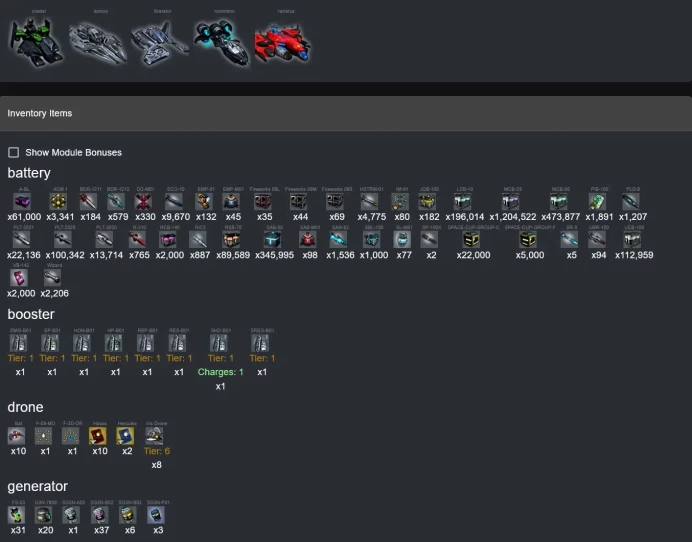The height and width of the screenshot is (542, 692).
Task: Click the SPACE-CUP-GROUP-C icon with x22,000
Action: (471, 240)
